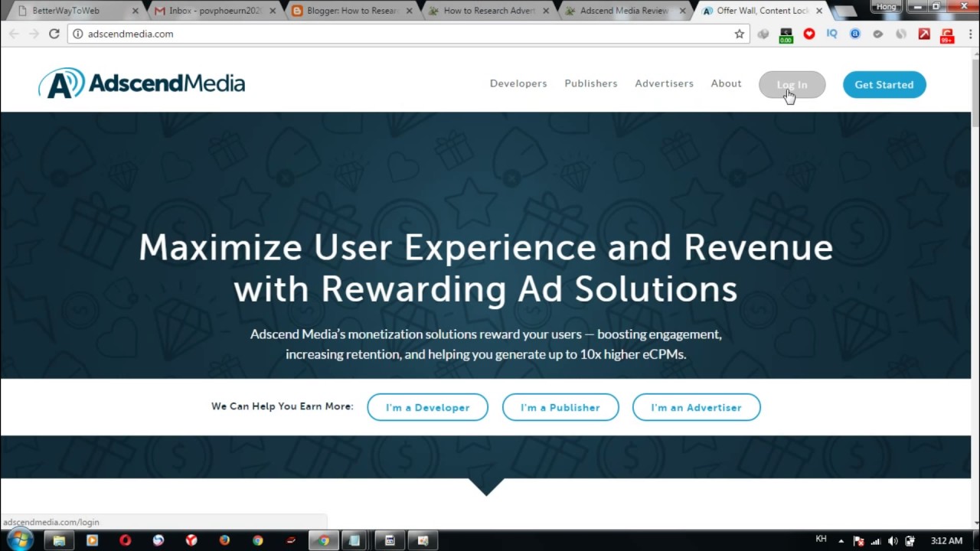Click the 'We Can Help You Earn More:' text
This screenshot has height=551, width=980.
coord(283,406)
